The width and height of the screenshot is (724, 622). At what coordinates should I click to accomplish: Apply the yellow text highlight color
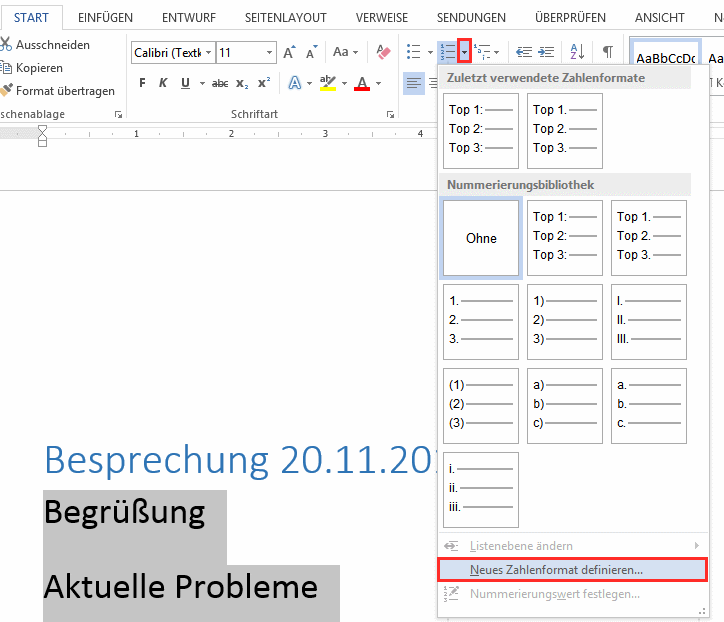pos(328,83)
